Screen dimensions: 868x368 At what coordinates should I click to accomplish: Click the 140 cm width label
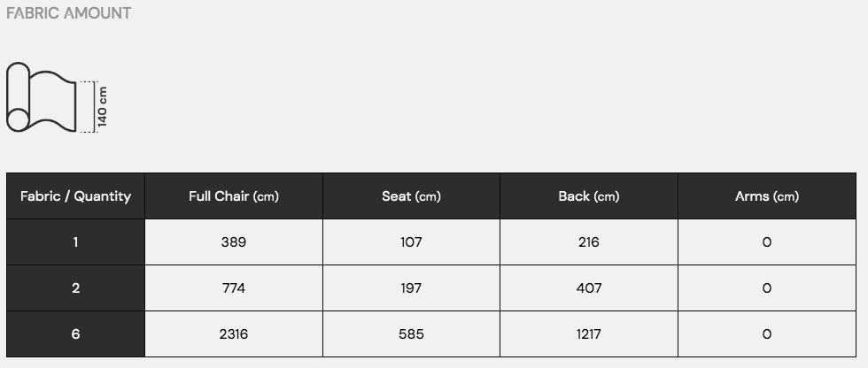[103, 106]
